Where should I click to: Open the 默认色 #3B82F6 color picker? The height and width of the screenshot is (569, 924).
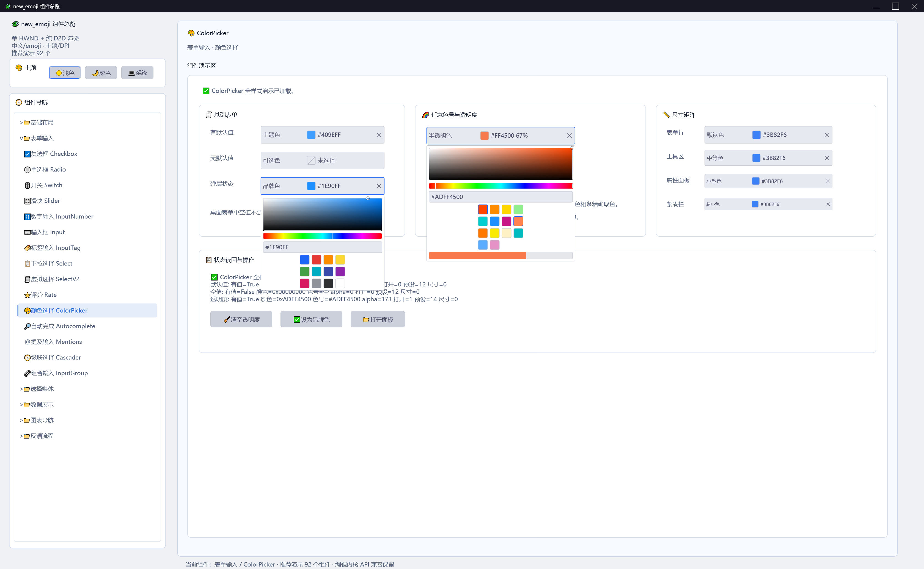click(768, 135)
